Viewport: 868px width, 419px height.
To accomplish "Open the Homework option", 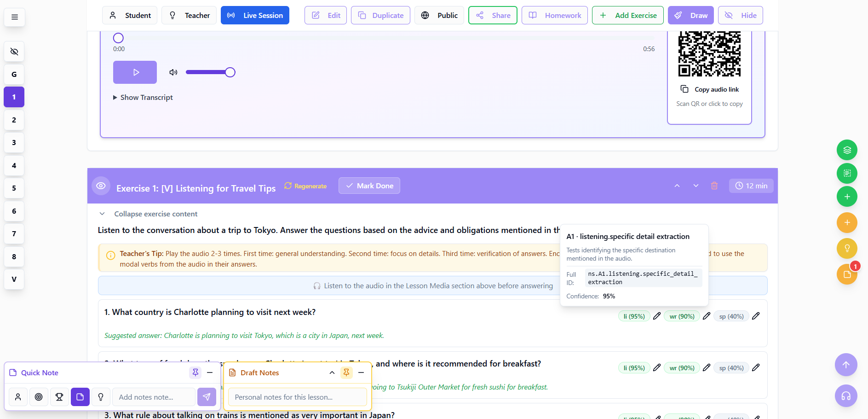I will (x=555, y=15).
